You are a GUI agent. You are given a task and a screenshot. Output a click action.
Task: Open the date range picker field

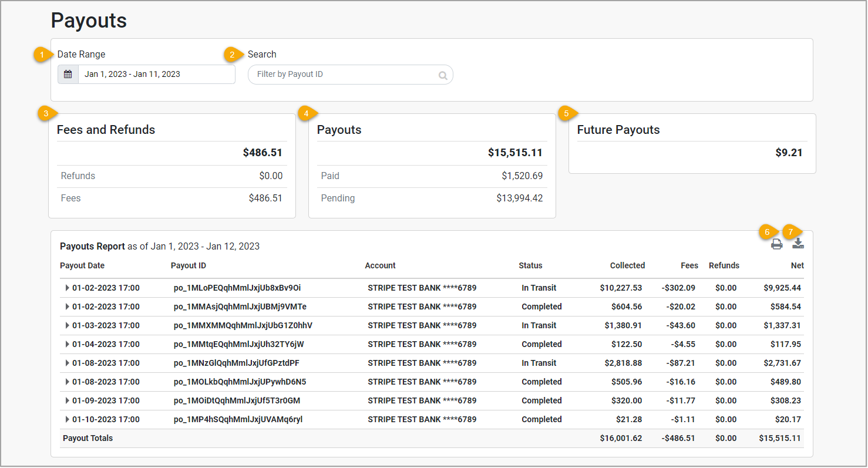point(157,74)
